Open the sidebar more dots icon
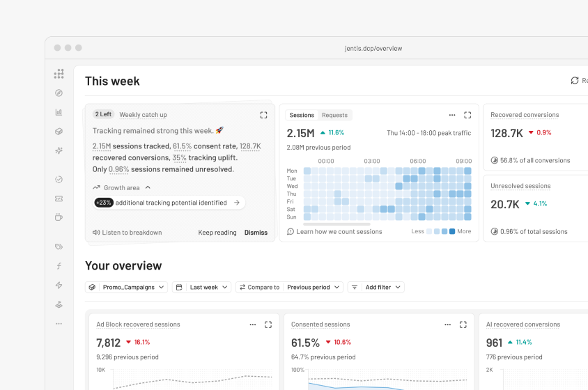The image size is (588, 390). [59, 323]
